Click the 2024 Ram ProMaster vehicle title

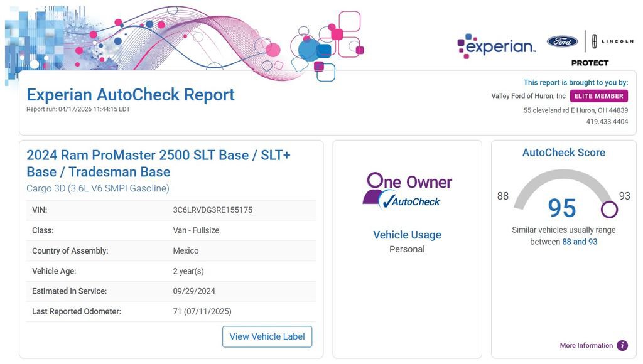coord(158,163)
